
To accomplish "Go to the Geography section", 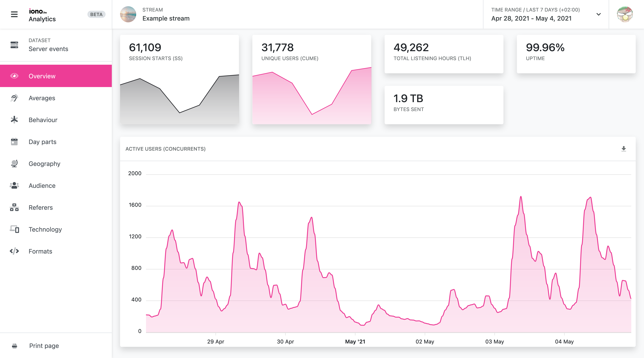I will click(44, 164).
